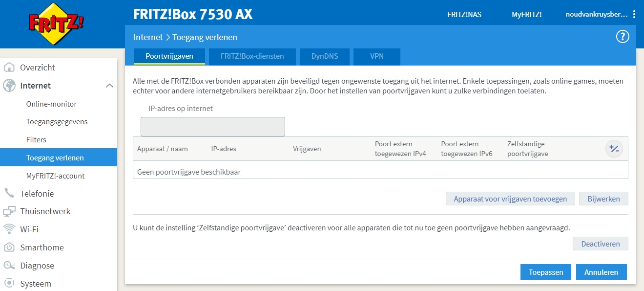Open Telefonie via the phone icon
Screen dimensions: 644x291
coord(10,193)
